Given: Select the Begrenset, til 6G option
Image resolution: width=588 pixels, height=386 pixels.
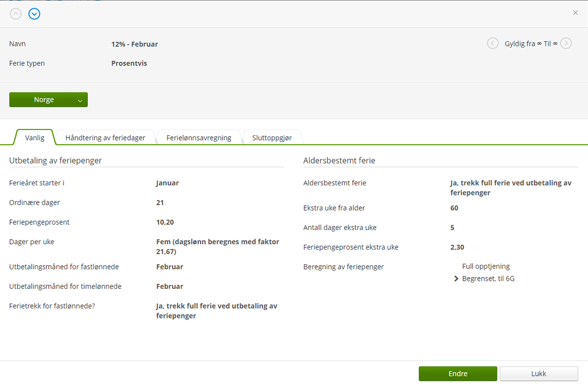Looking at the screenshot, I should (489, 278).
